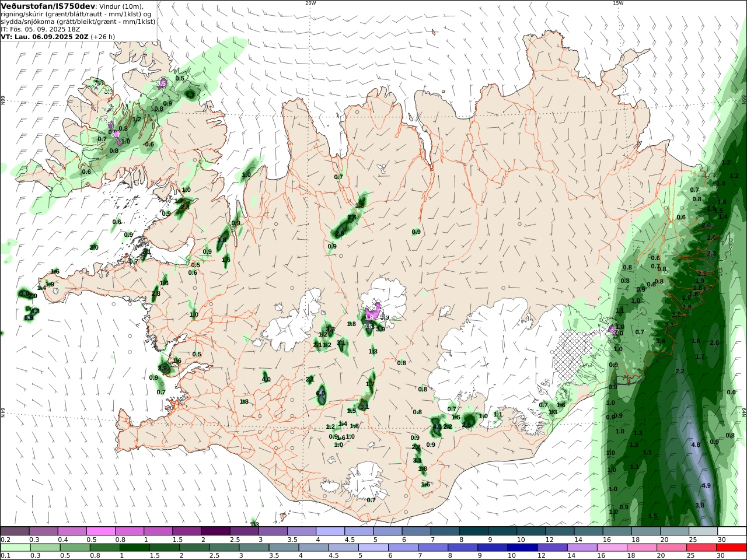
Task: Select the 4 light-blue swatch, upper legend row
Action: [329, 531]
